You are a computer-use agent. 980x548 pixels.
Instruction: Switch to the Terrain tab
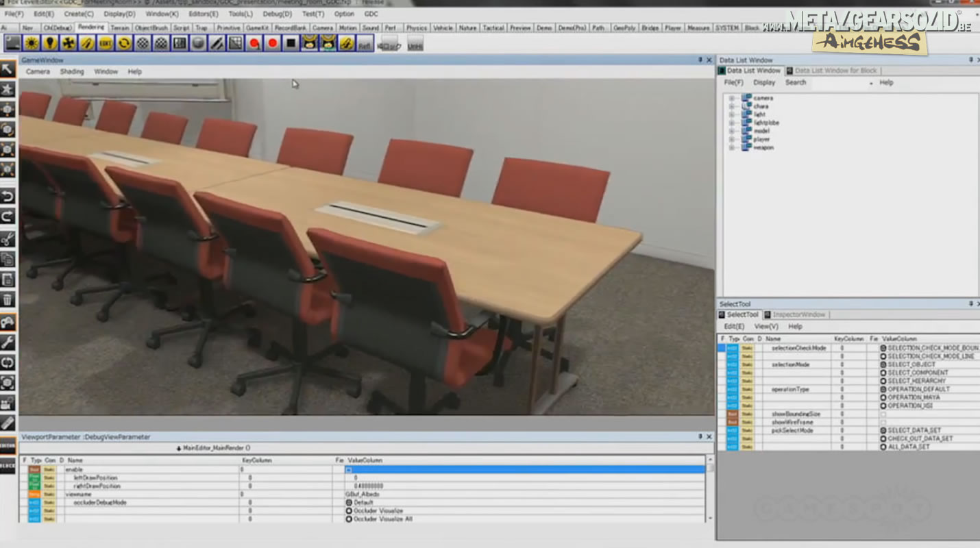click(120, 28)
